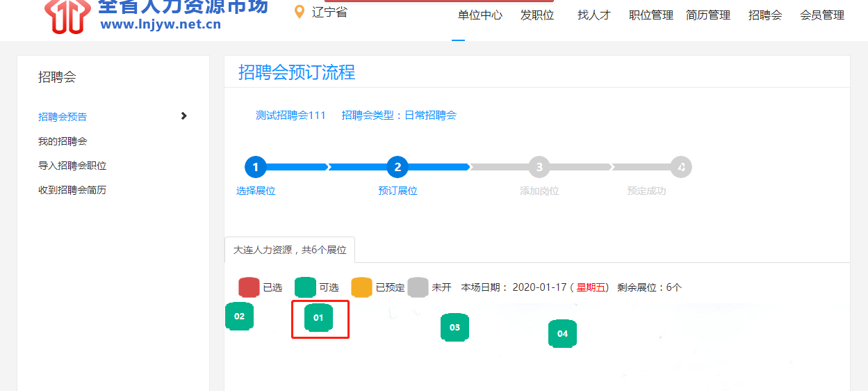Open 简历管理 in top navigation
868x391 pixels.
pyautogui.click(x=708, y=15)
